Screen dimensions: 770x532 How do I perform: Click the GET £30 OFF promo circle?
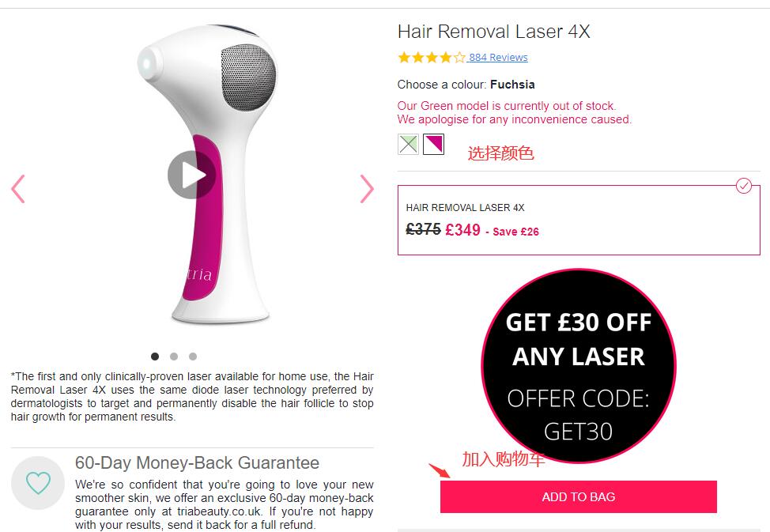(x=579, y=366)
